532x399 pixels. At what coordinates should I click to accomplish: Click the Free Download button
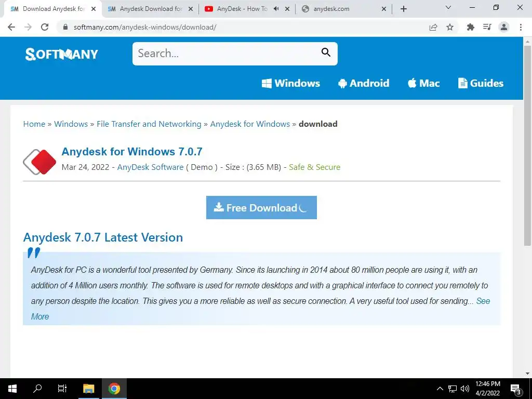click(261, 207)
